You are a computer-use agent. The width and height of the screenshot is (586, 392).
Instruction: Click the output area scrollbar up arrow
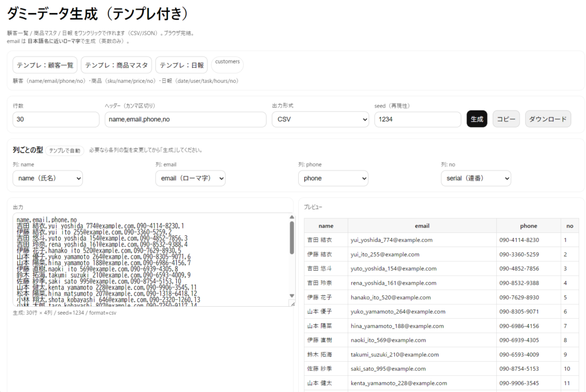tap(292, 217)
